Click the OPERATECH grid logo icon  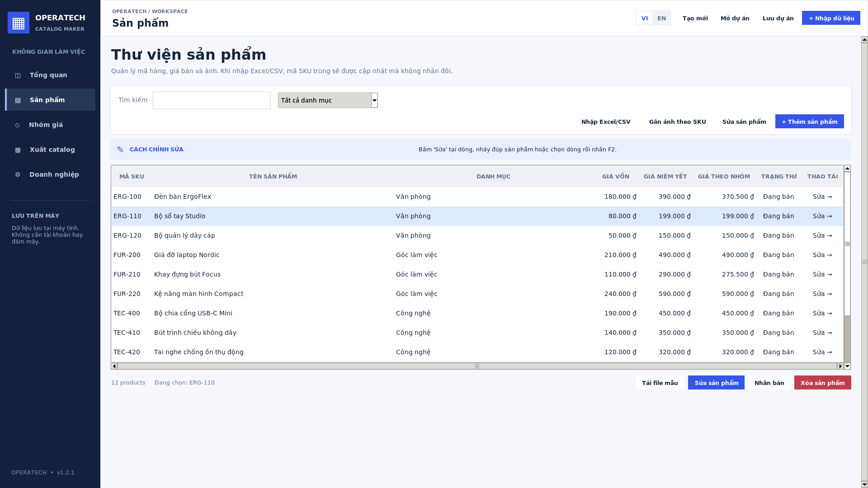tap(19, 23)
